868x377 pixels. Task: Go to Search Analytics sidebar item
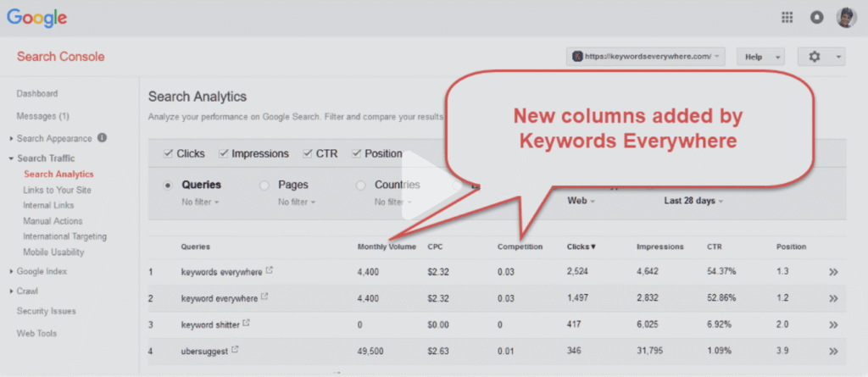pyautogui.click(x=58, y=174)
